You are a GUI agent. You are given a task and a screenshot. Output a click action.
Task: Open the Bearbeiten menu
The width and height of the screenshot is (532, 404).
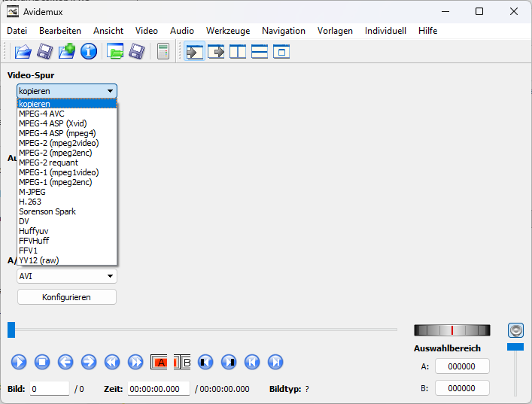pos(60,31)
